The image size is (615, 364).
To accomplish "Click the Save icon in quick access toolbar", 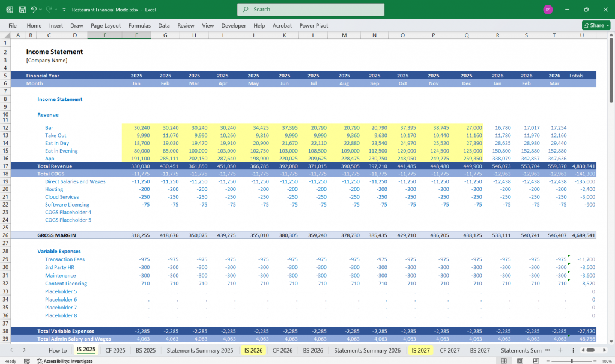I will click(22, 9).
